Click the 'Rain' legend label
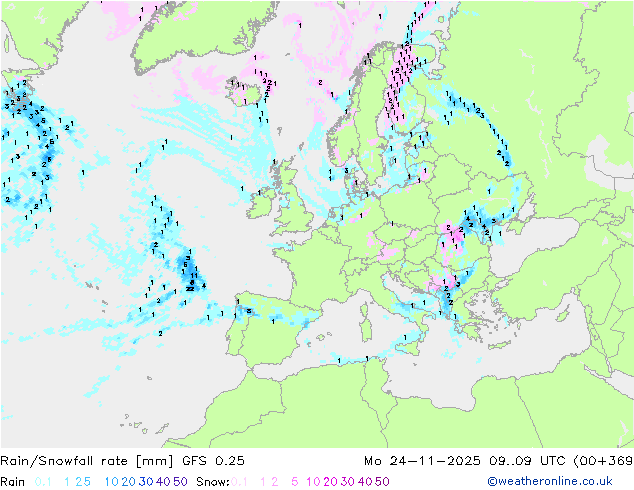This screenshot has width=634, height=490. point(13,482)
